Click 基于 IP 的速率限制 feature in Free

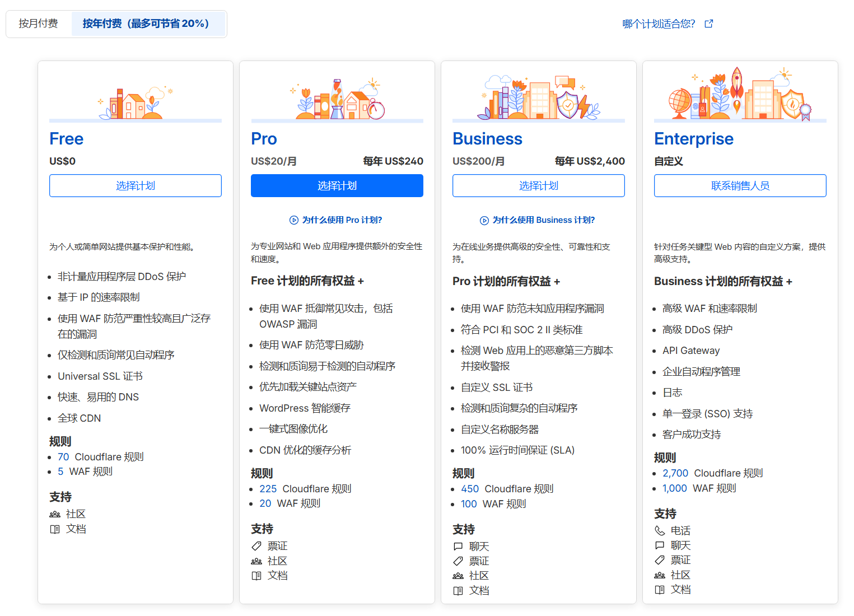click(x=99, y=297)
